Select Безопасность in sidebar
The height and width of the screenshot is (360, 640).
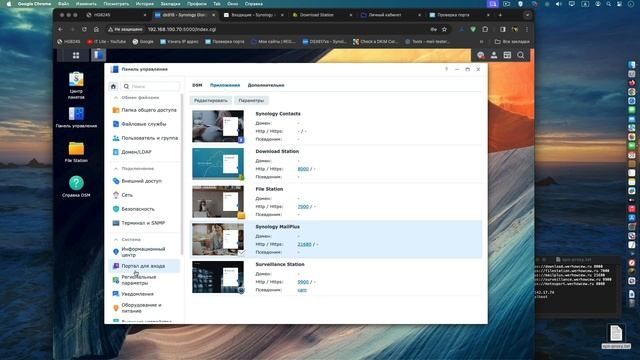tap(144, 209)
